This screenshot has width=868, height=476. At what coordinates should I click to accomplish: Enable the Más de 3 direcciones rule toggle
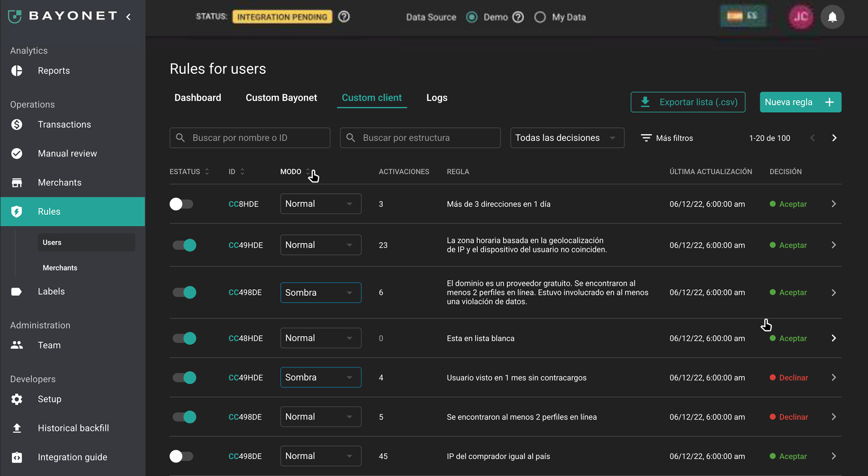click(181, 204)
